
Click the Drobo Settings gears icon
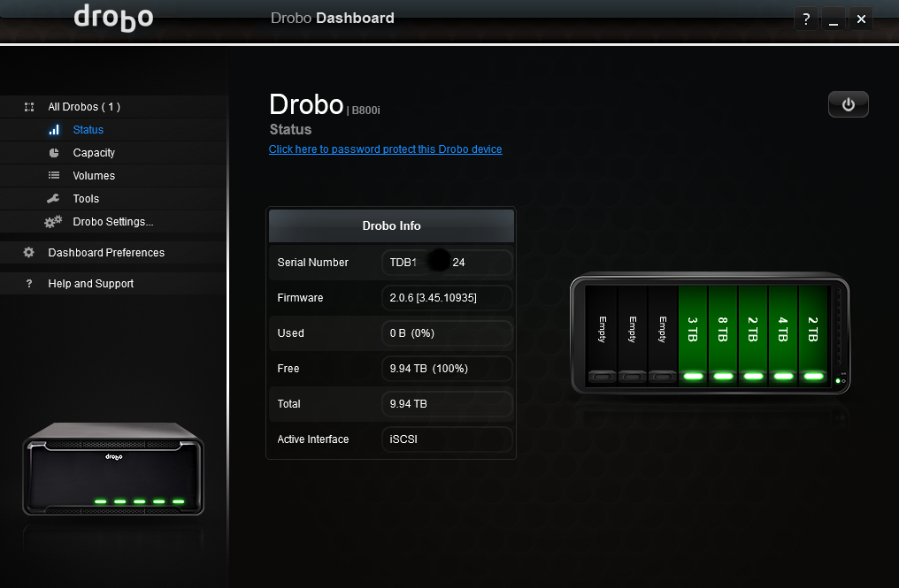click(53, 222)
